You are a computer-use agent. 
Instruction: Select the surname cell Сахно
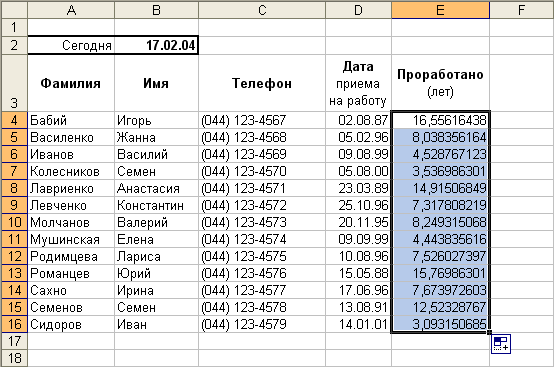[x=71, y=290]
